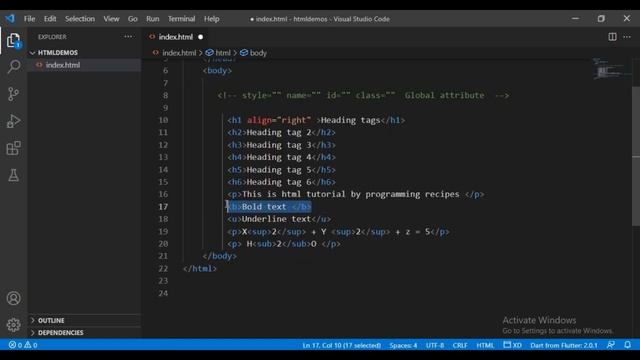Change indentation via Spaces: 4
The width and height of the screenshot is (640, 360).
click(403, 345)
